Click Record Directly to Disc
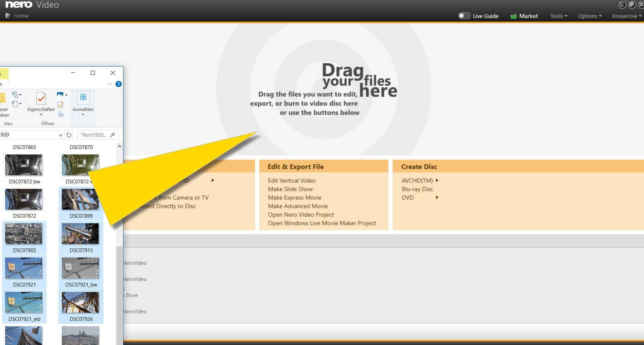 167,206
